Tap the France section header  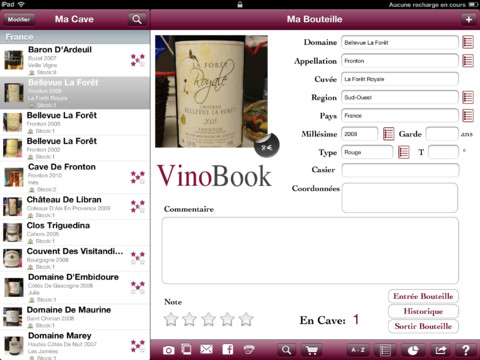75,37
